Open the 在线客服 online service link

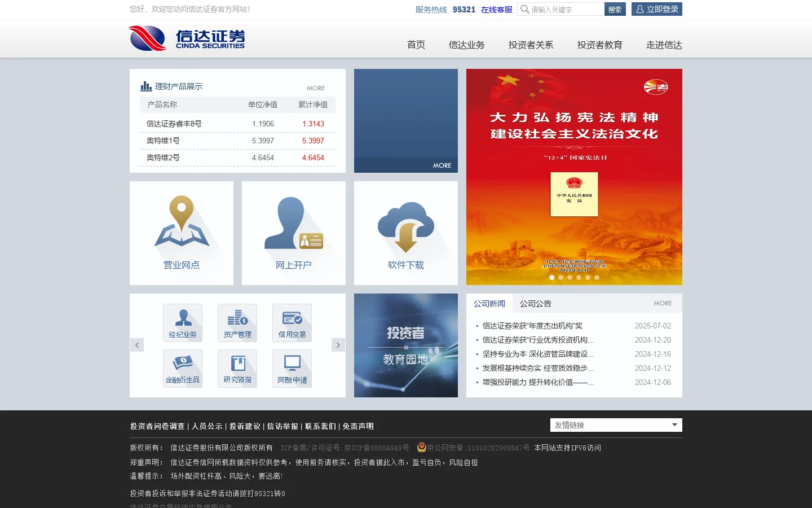(497, 10)
